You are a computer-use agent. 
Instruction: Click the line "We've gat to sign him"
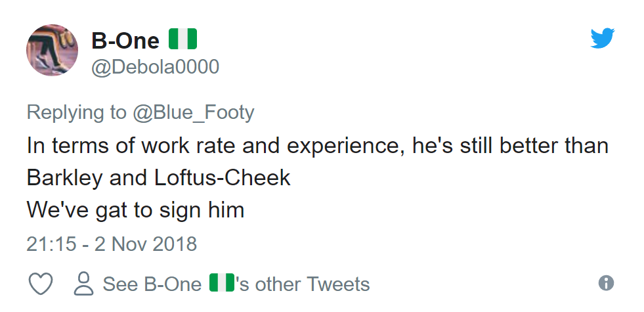(x=135, y=211)
